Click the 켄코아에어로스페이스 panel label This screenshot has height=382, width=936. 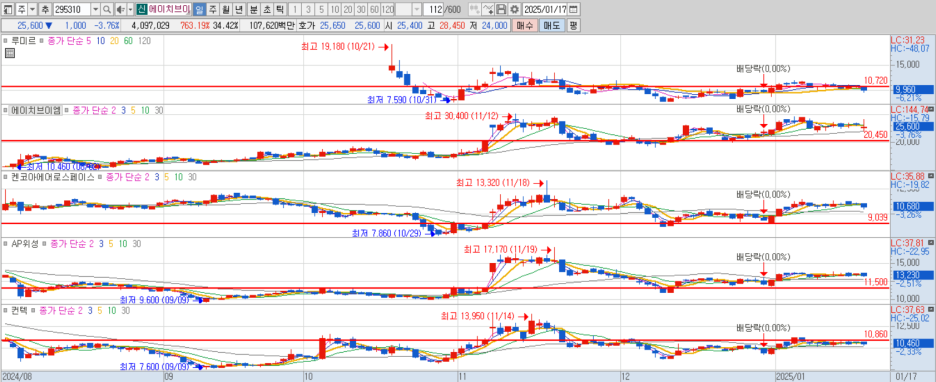[53, 177]
